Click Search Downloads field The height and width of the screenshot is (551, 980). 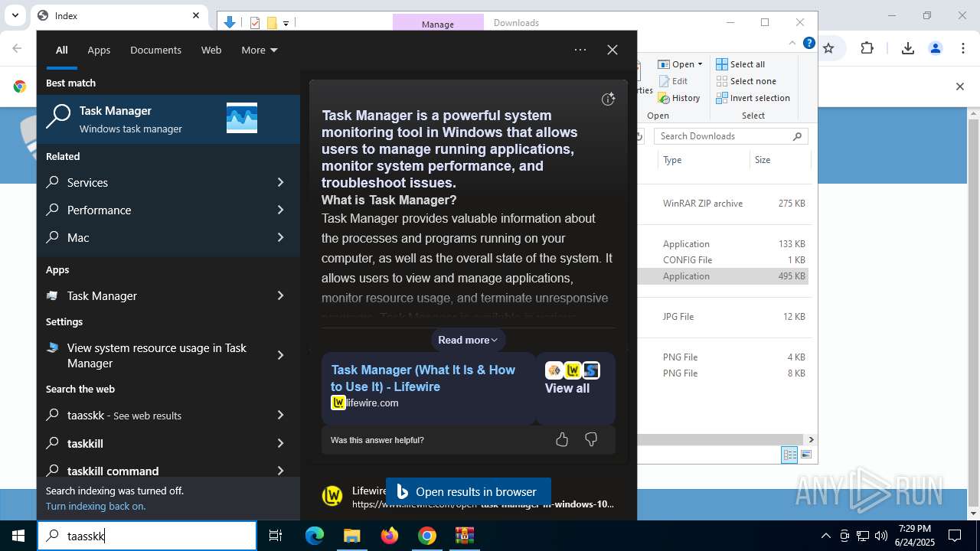731,136
